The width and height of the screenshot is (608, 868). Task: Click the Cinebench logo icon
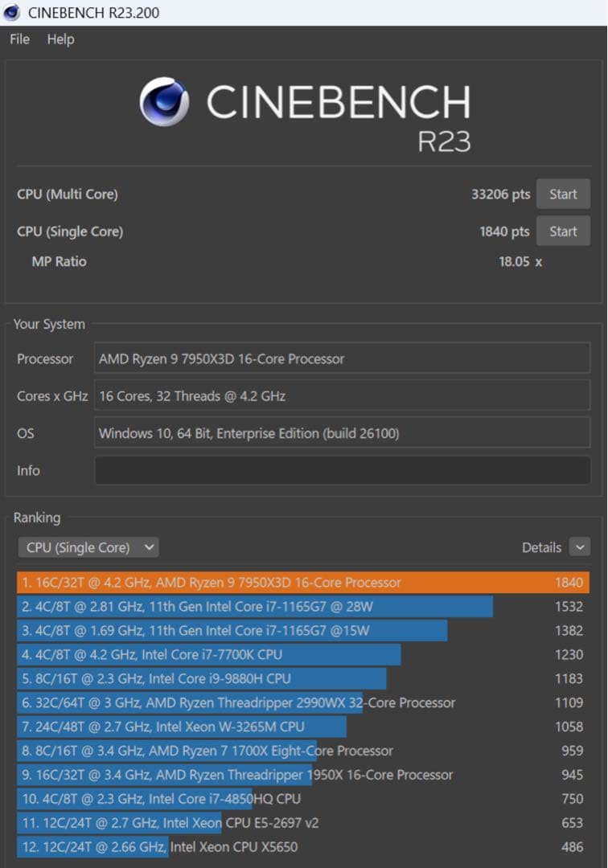(161, 101)
